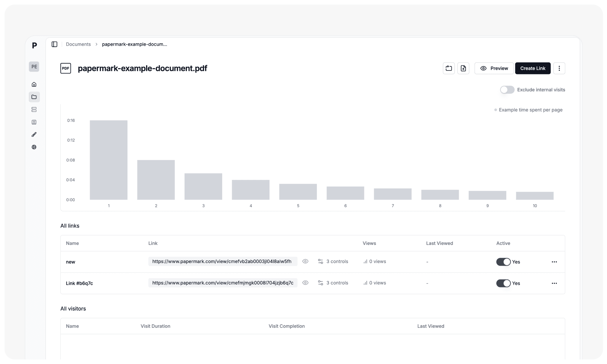Preview 'new' link with eye icon

click(x=305, y=261)
